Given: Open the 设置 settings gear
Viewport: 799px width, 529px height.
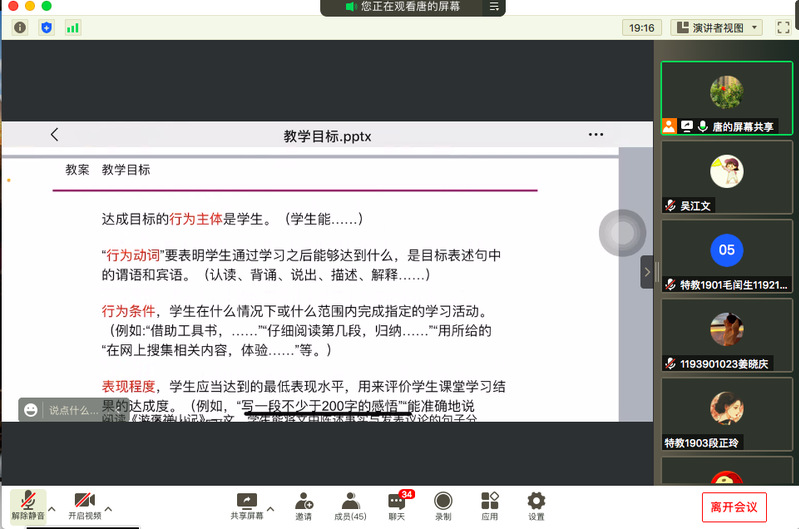Looking at the screenshot, I should pyautogui.click(x=536, y=504).
